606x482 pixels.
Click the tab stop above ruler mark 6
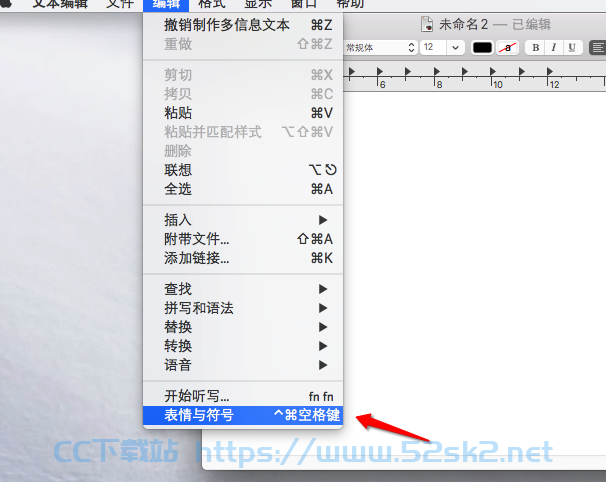(380, 71)
